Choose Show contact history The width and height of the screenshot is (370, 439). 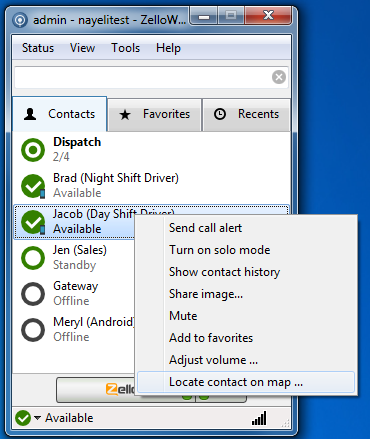coord(246,272)
